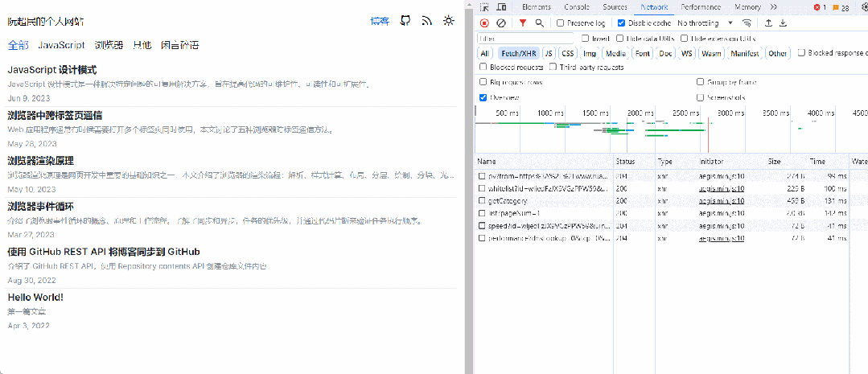Switch to the Console tab
The height and width of the screenshot is (374, 868).
coord(576,7)
